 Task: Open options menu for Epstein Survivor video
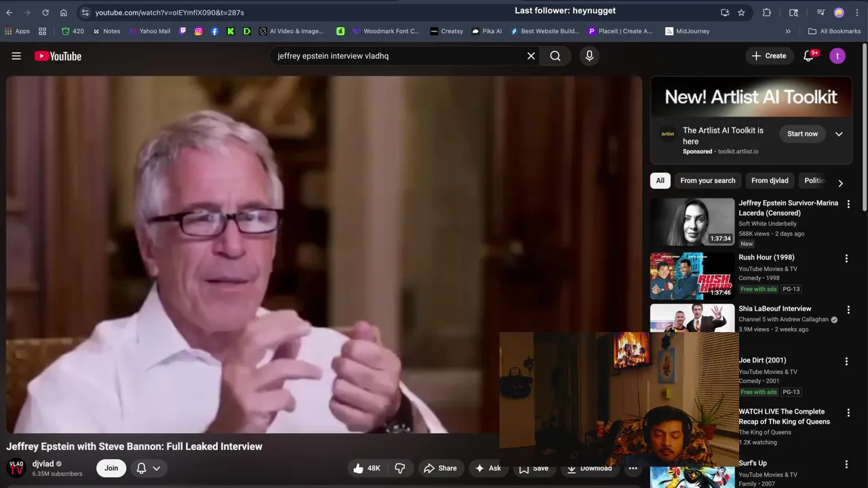tap(848, 204)
